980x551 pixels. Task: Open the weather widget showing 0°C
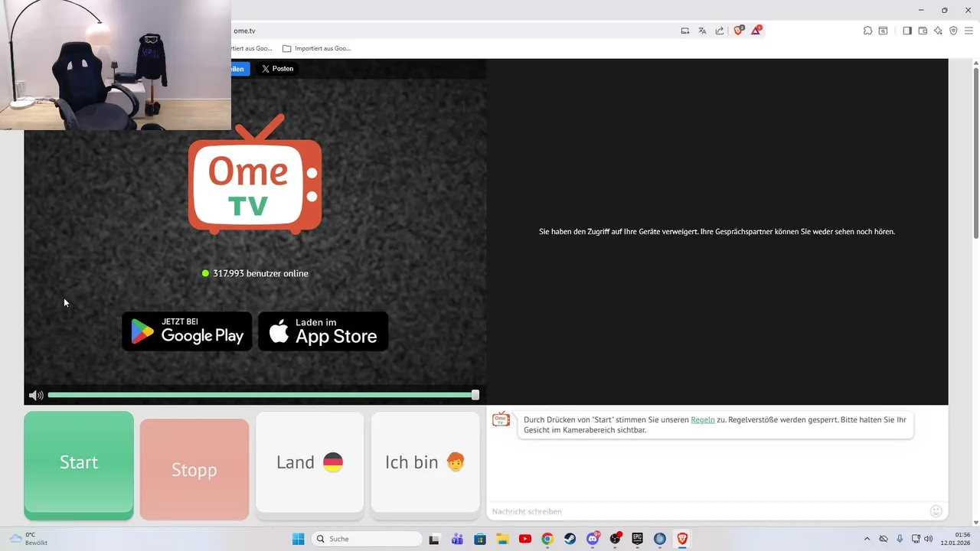(x=28, y=539)
